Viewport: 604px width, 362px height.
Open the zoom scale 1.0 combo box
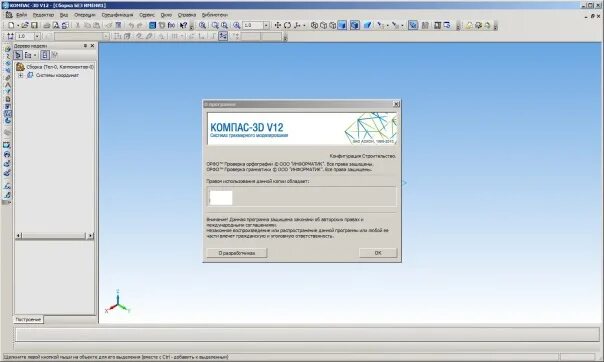pyautogui.click(x=255, y=25)
